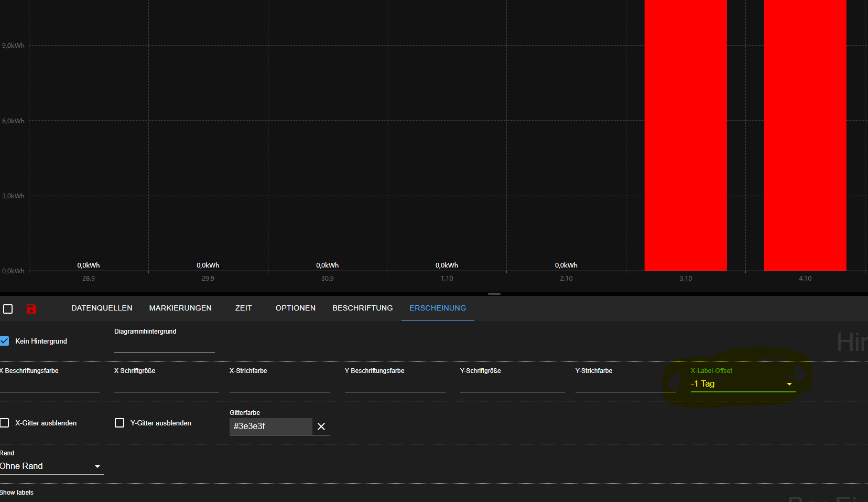Image resolution: width=868 pixels, height=502 pixels.
Task: Open the MARKIERUNGEN tab
Action: [x=180, y=308]
